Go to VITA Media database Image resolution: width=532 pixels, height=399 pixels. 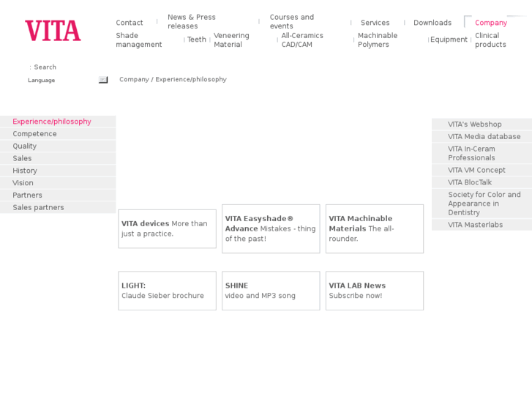tap(484, 137)
